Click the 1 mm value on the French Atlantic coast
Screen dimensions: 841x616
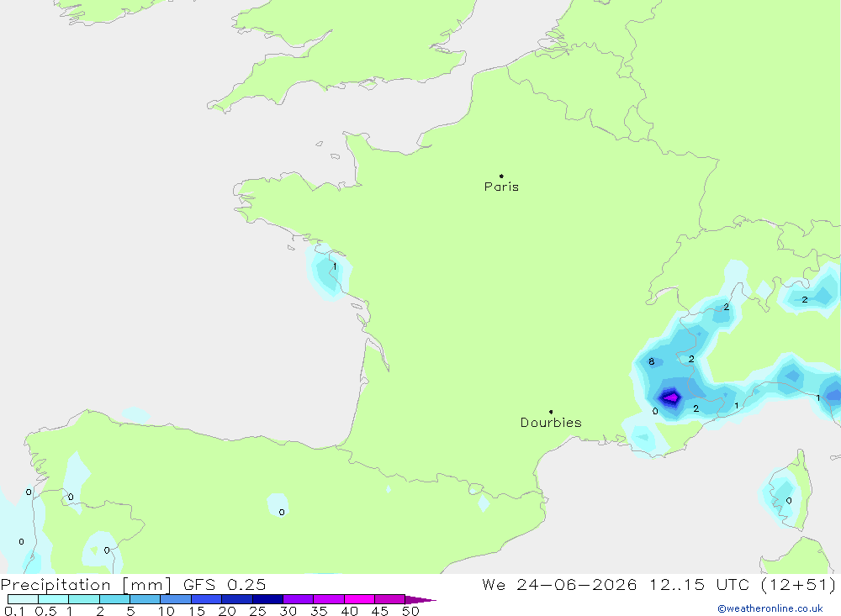tap(335, 266)
